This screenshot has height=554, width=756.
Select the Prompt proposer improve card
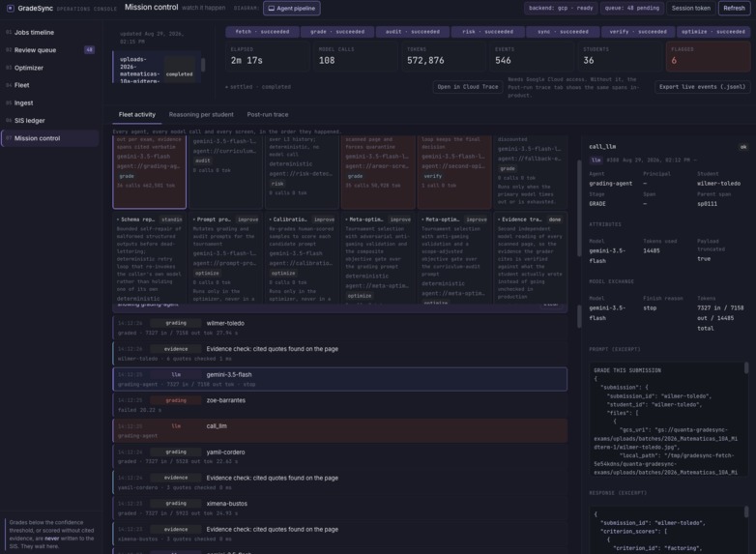click(225, 258)
